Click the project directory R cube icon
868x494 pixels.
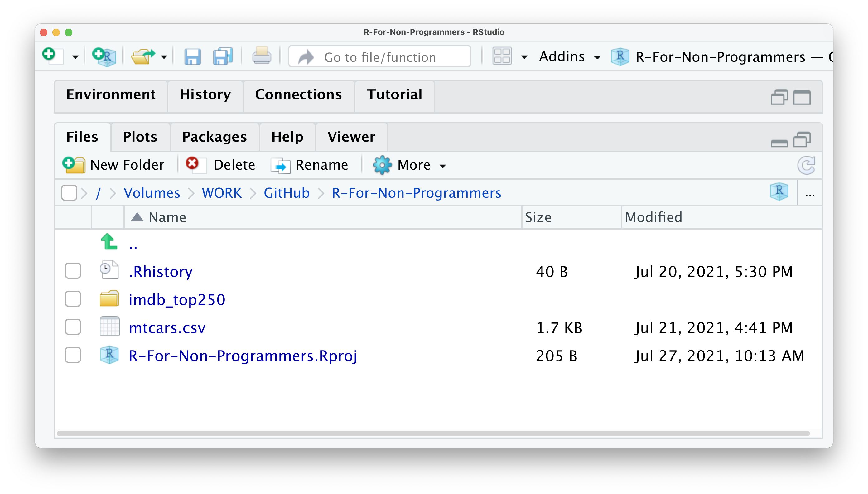pos(779,192)
